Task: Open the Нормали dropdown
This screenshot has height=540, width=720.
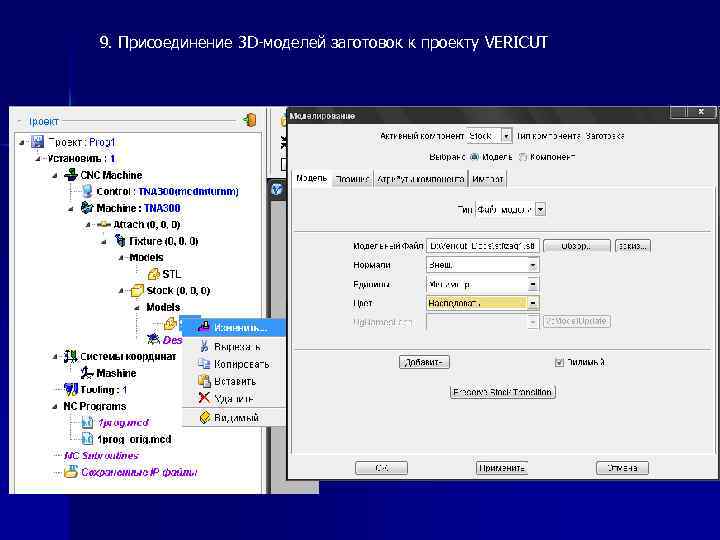Action: click(532, 265)
